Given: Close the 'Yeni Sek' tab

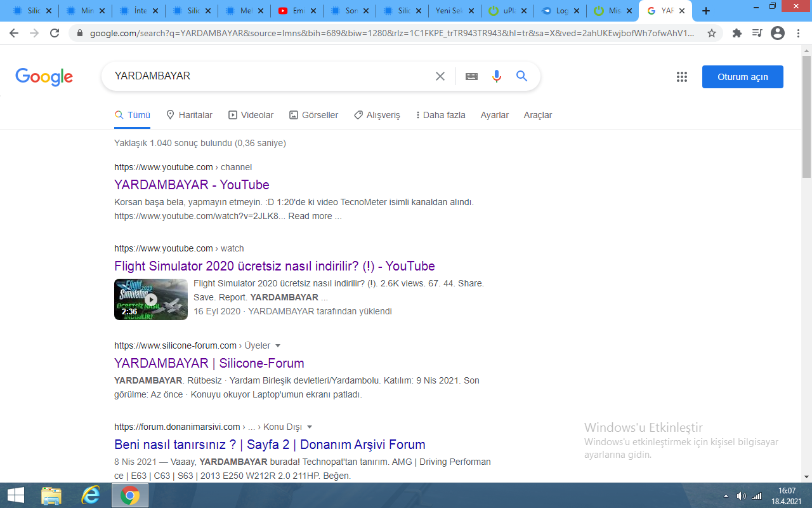Looking at the screenshot, I should pos(471,11).
